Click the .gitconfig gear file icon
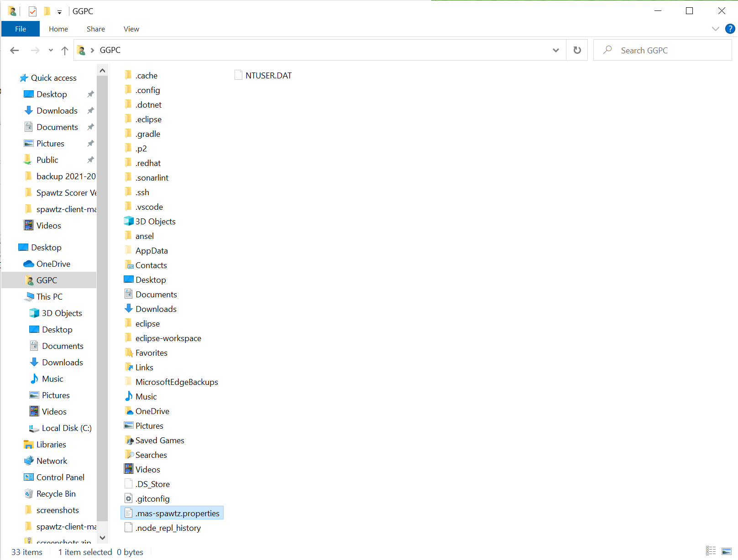Viewport: 738px width, 560px height. pyautogui.click(x=129, y=498)
